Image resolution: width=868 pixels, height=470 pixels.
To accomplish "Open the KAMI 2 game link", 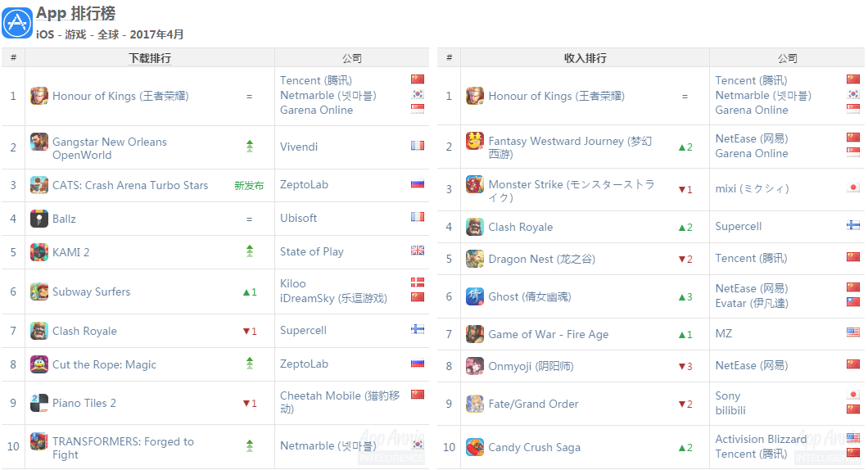I will (x=71, y=252).
